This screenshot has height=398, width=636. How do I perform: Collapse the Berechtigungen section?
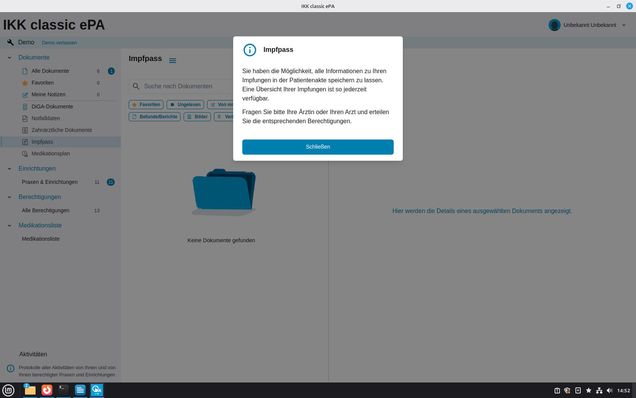9,197
